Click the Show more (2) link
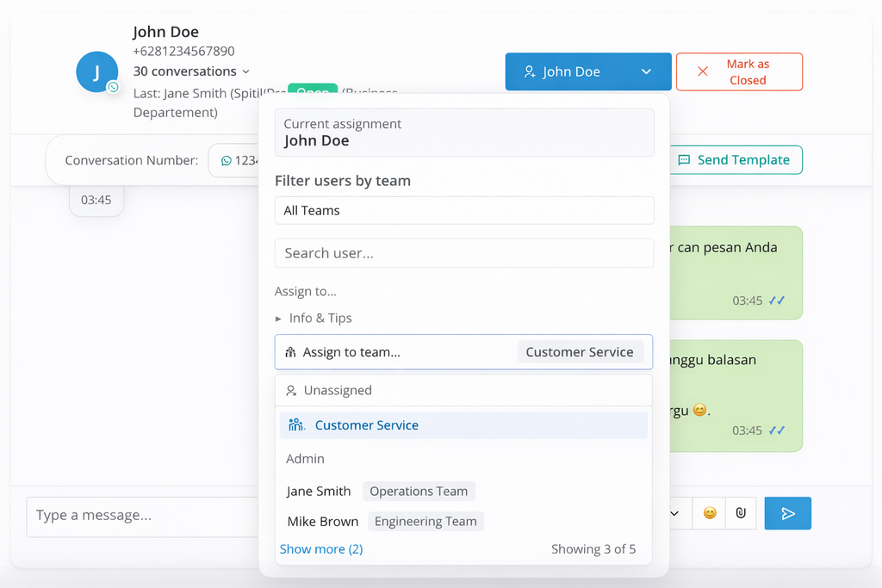Image resolution: width=882 pixels, height=588 pixels. coord(321,548)
